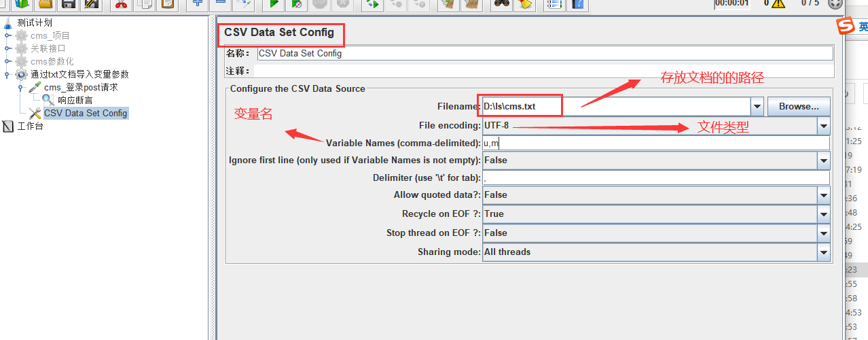Image resolution: width=868 pixels, height=340 pixels.
Task: Open the Recycle on EOF dropdown
Action: click(823, 214)
